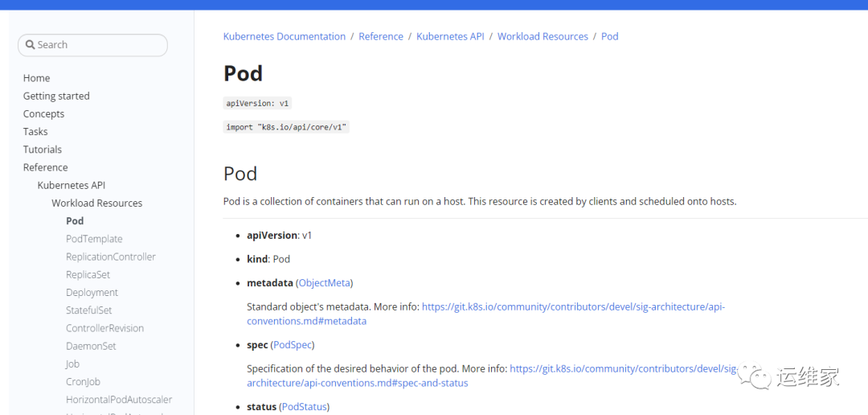Image resolution: width=868 pixels, height=415 pixels.
Task: Open the ObjectMeta link
Action: [x=325, y=282]
